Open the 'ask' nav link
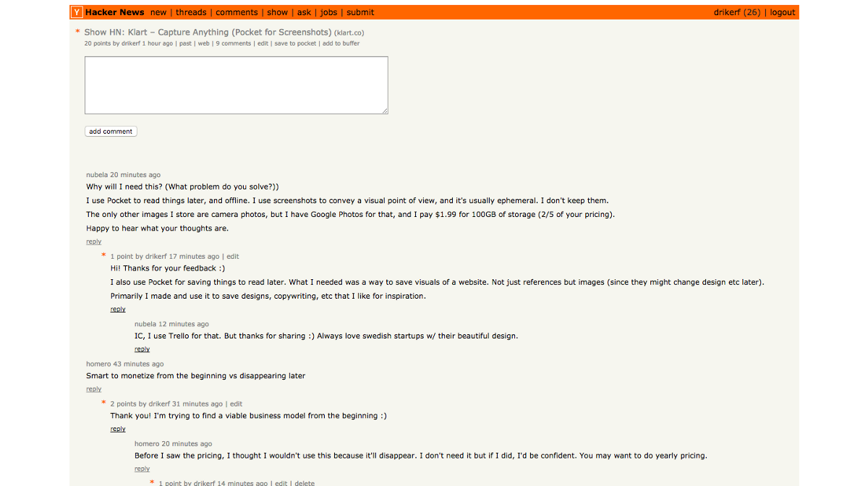 (304, 12)
